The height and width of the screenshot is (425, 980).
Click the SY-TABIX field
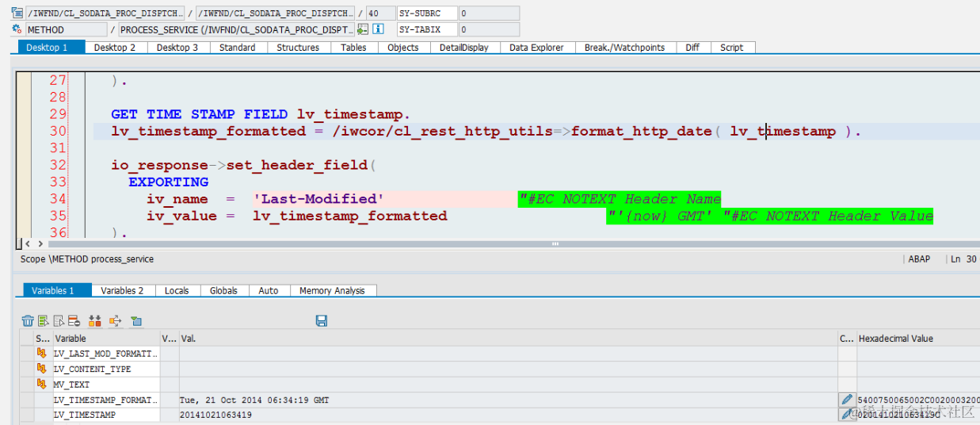click(x=427, y=29)
